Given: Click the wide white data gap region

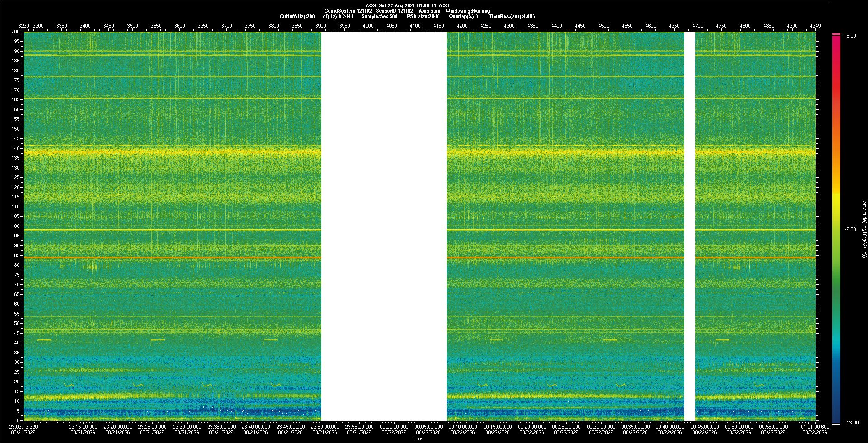Looking at the screenshot, I should point(384,226).
